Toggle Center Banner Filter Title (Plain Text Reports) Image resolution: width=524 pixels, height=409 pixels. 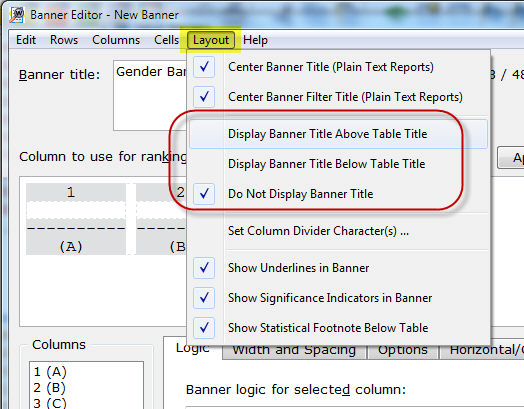click(338, 97)
